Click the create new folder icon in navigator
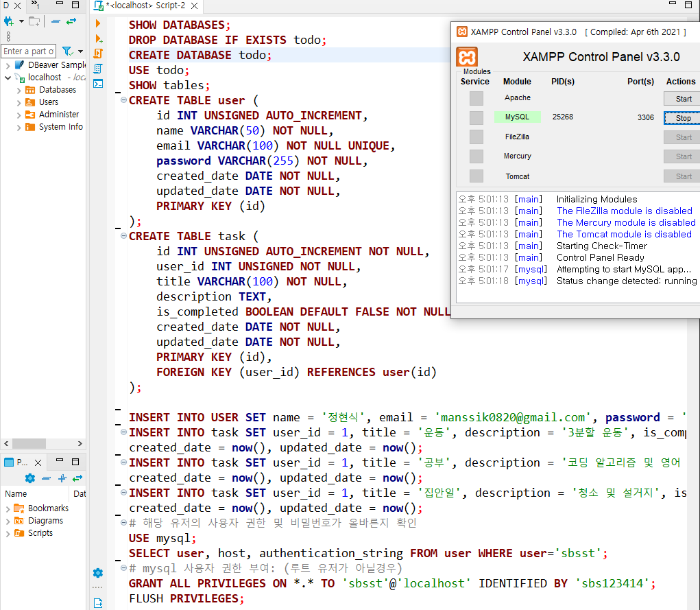The width and height of the screenshot is (700, 610). click(34, 21)
